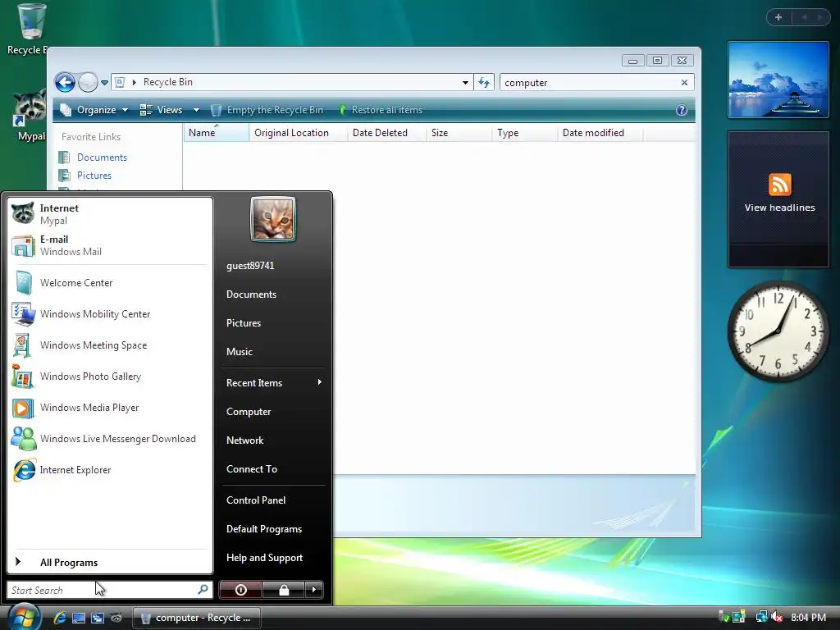Launch Windows Media Player
The image size is (840, 630).
[110, 408]
